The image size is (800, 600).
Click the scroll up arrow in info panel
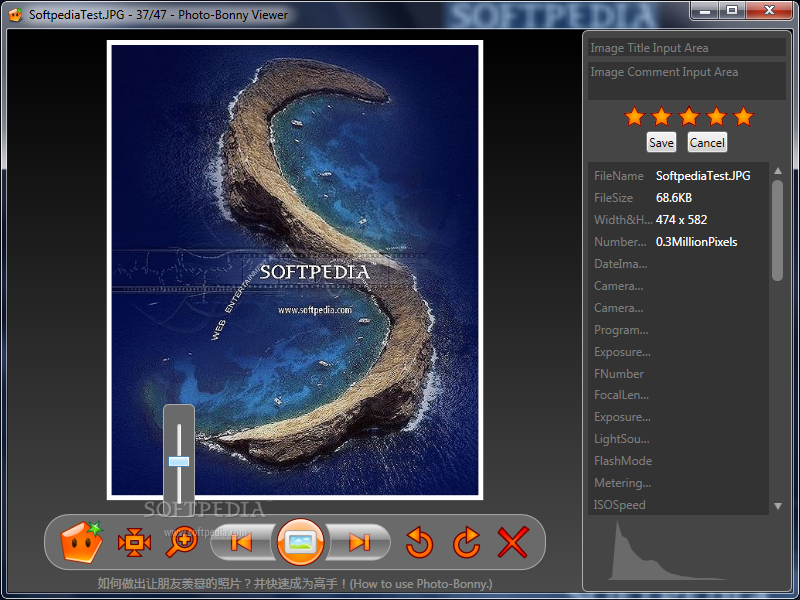(x=778, y=171)
